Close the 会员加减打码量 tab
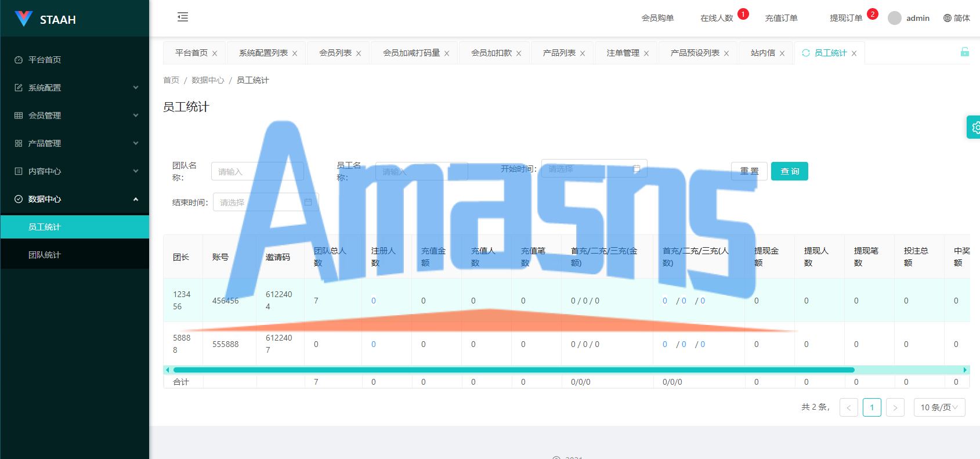980x459 pixels. click(447, 53)
